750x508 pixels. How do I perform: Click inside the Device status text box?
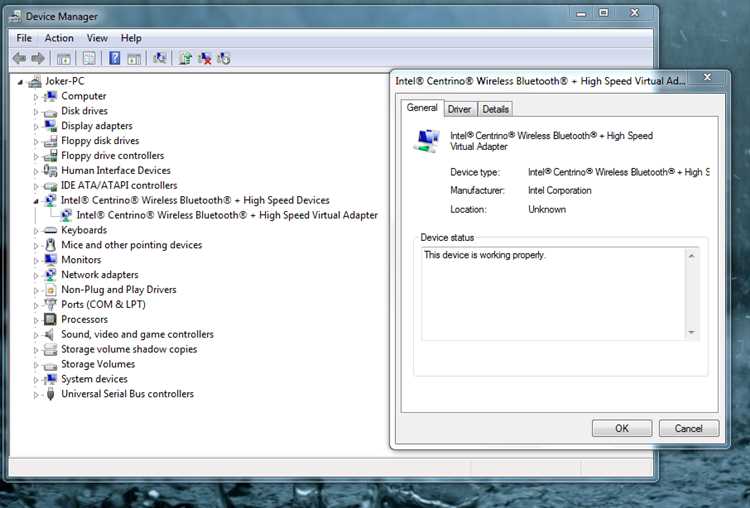(x=553, y=294)
